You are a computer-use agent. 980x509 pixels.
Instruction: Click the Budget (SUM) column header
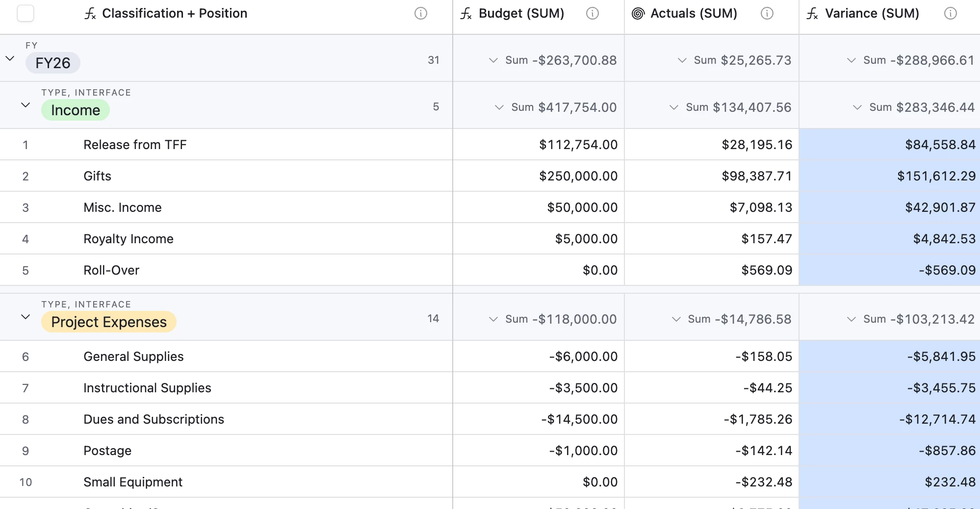(x=521, y=14)
